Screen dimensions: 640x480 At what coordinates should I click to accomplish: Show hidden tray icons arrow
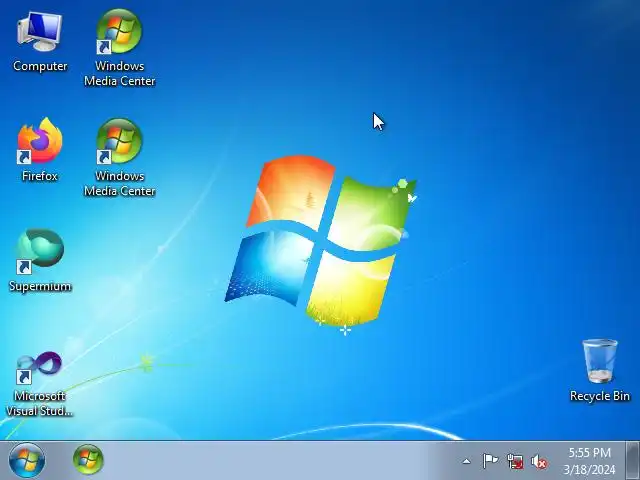click(466, 462)
